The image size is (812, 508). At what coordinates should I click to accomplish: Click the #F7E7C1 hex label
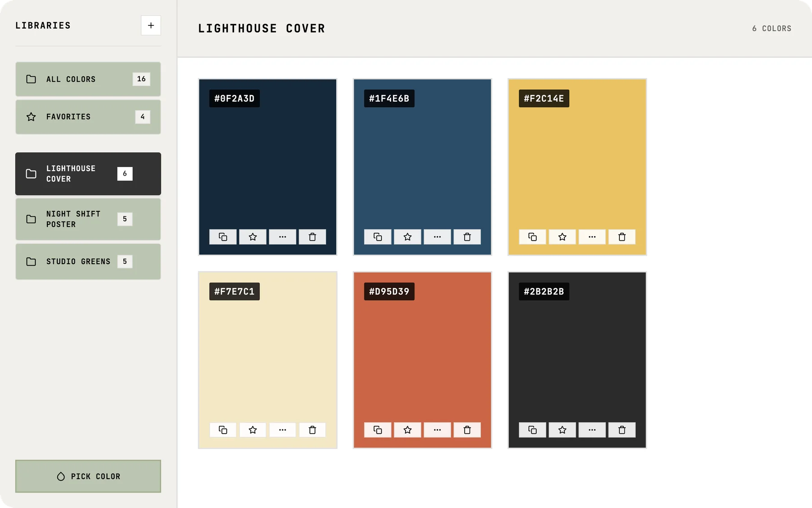pyautogui.click(x=234, y=292)
